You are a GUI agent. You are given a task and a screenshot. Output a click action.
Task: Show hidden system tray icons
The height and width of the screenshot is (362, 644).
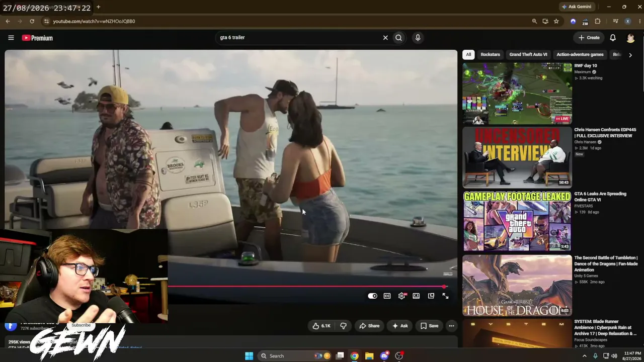(584, 356)
